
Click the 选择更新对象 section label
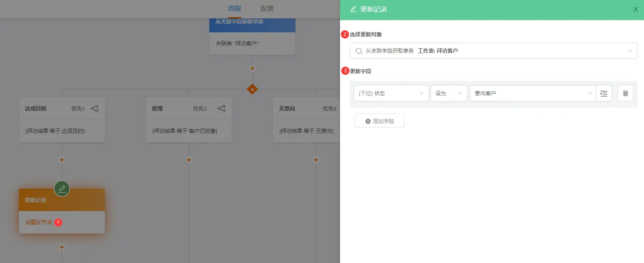click(366, 34)
